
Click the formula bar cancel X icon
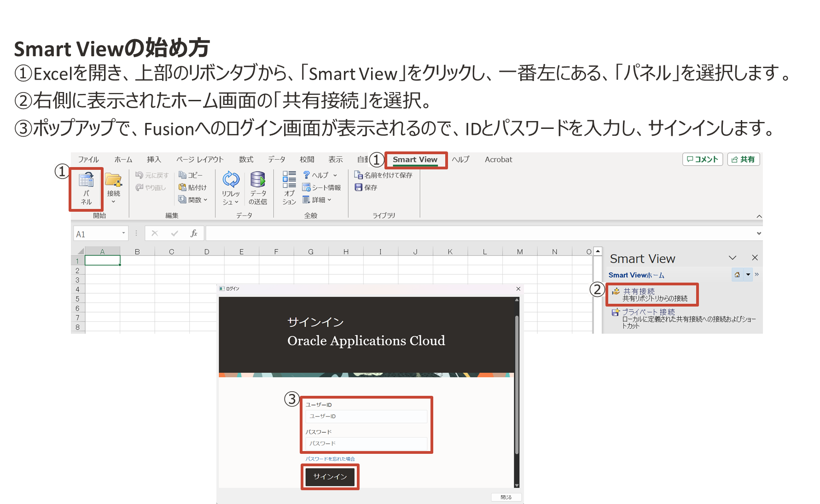(155, 233)
